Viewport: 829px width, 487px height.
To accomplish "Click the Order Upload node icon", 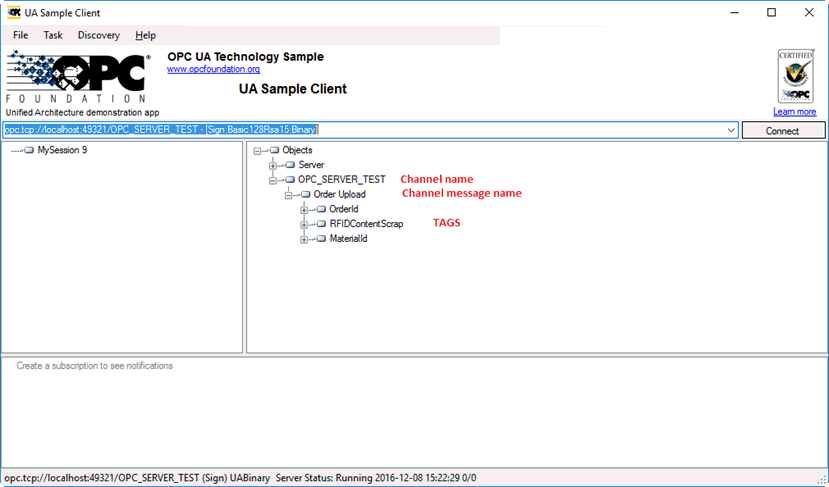I will (306, 195).
